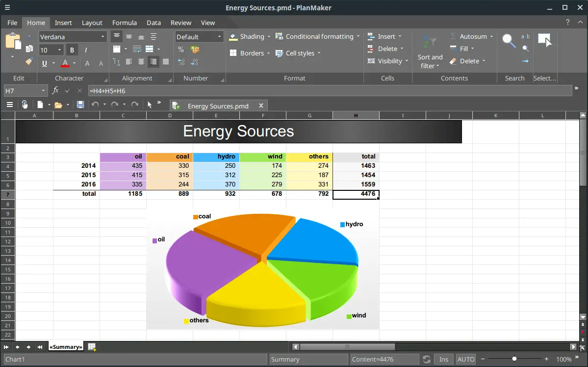Switch to the Insert ribbon tab

(63, 23)
